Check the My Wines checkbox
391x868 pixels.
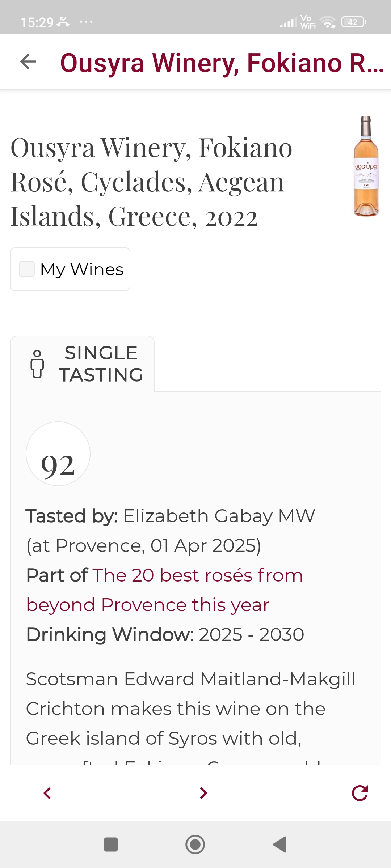click(x=27, y=269)
